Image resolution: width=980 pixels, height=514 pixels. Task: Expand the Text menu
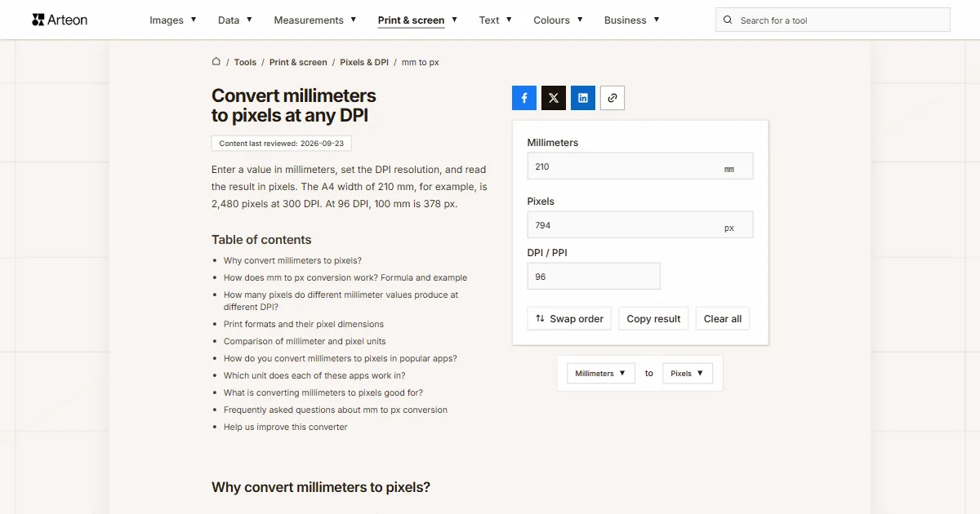tap(496, 20)
